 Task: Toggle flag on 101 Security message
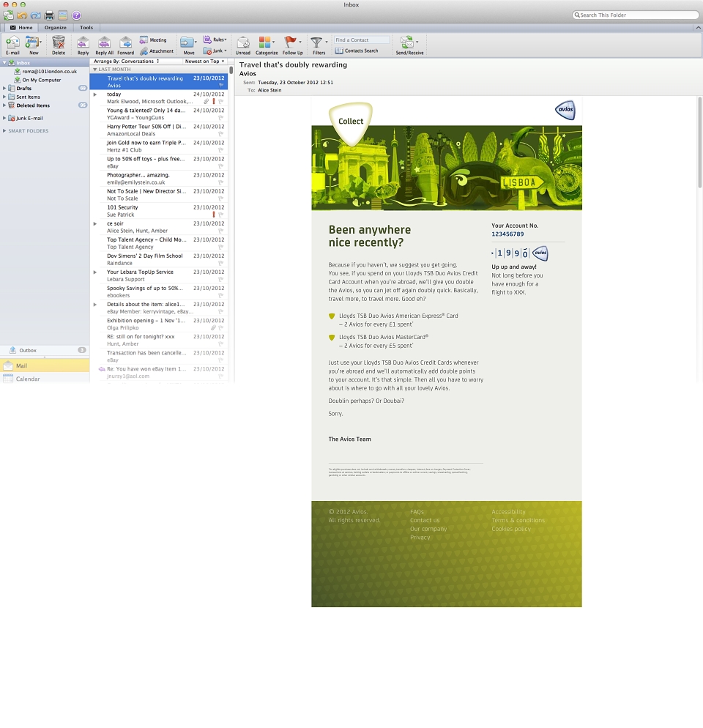pos(221,215)
